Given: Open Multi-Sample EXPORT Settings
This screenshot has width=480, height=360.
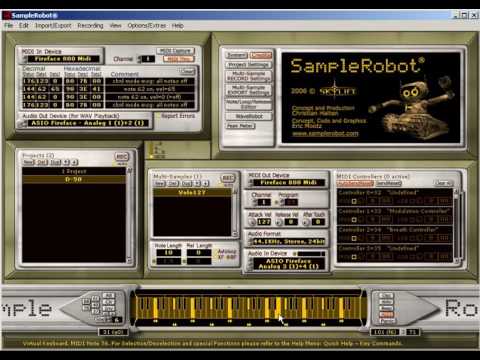Looking at the screenshot, I should click(x=249, y=90).
